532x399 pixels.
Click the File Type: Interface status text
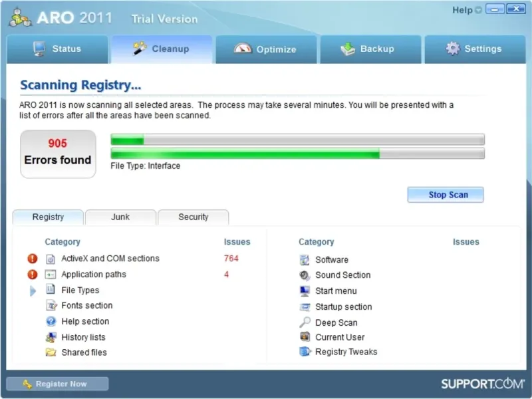[146, 166]
